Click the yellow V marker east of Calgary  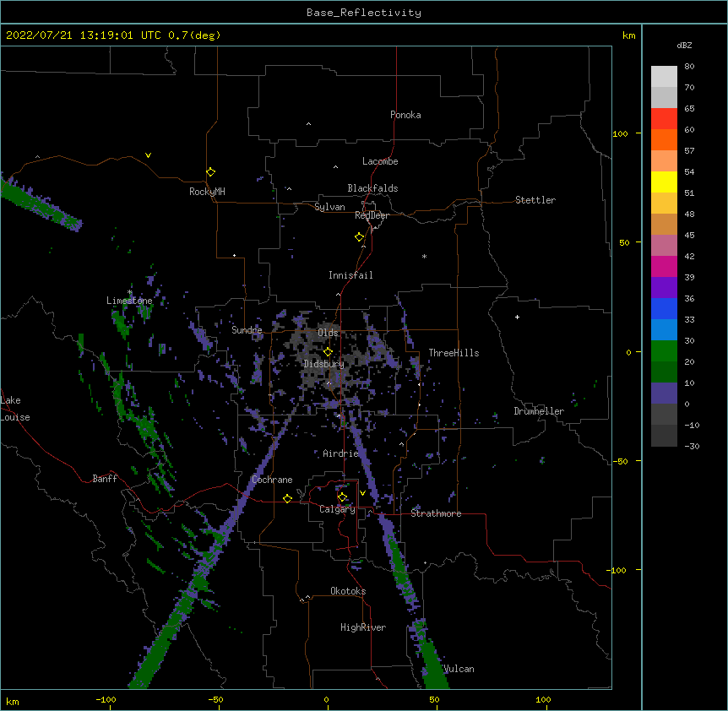tap(362, 493)
